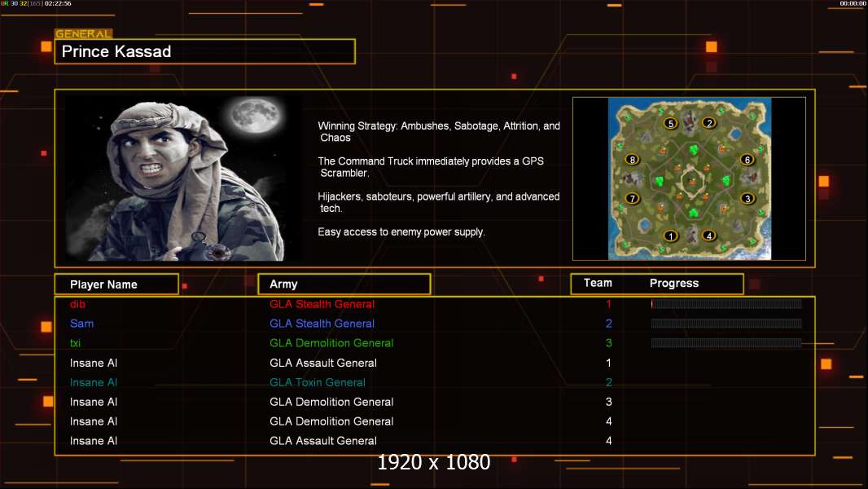Click Sam's GLA Stealth General army in blue
This screenshot has width=868, height=489.
(322, 324)
